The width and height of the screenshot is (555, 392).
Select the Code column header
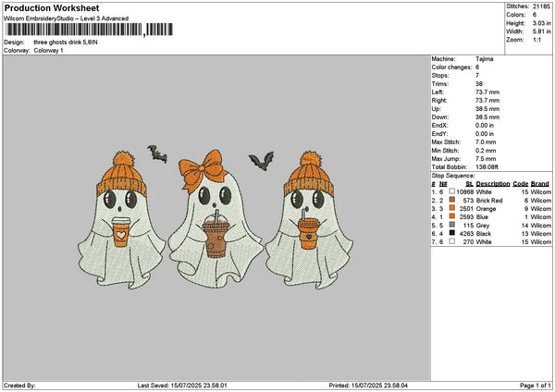520,184
